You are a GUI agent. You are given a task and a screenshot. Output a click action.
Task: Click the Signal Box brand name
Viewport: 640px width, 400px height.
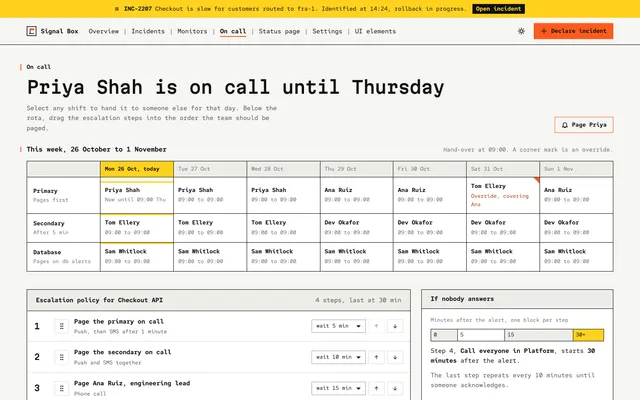click(x=60, y=31)
